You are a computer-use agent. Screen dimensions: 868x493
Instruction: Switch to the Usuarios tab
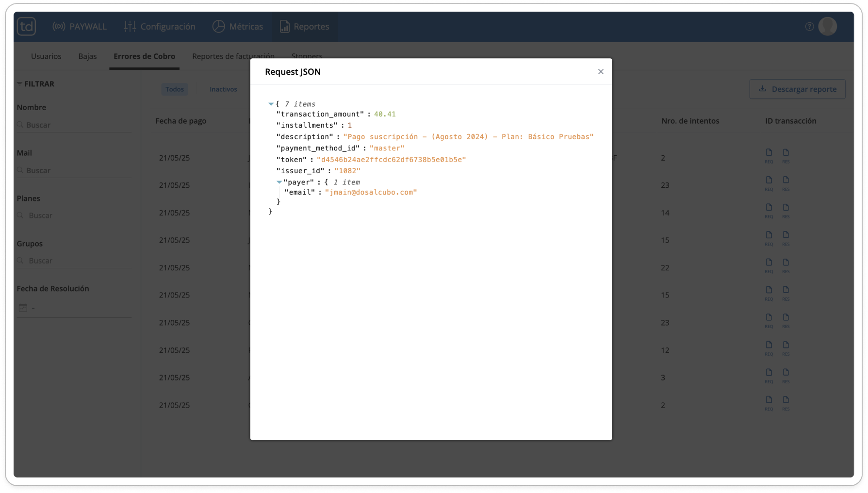coord(46,56)
